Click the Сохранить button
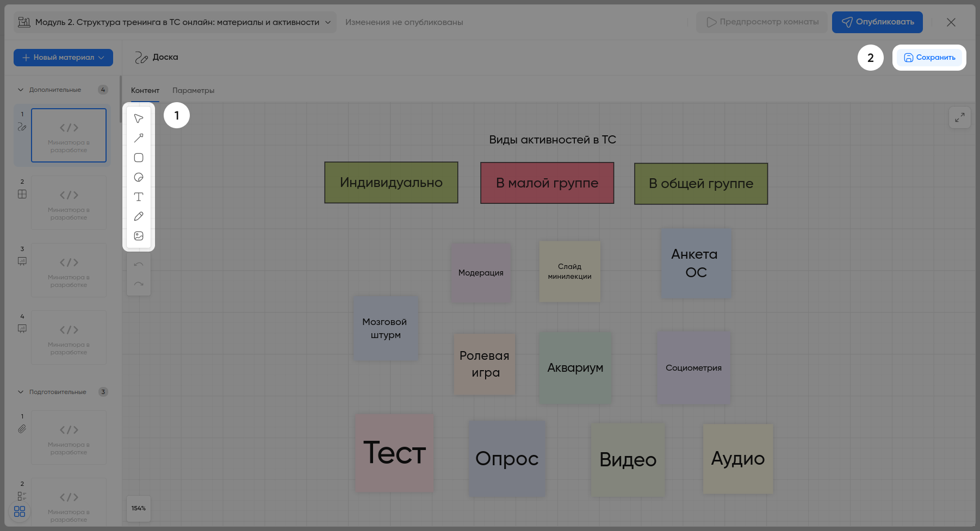The height and width of the screenshot is (531, 980). 929,58
